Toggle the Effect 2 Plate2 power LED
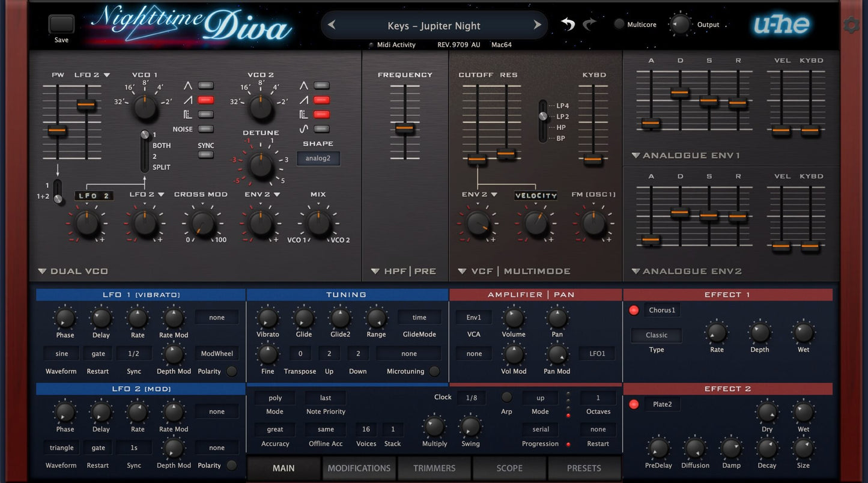This screenshot has width=868, height=483. click(x=634, y=404)
